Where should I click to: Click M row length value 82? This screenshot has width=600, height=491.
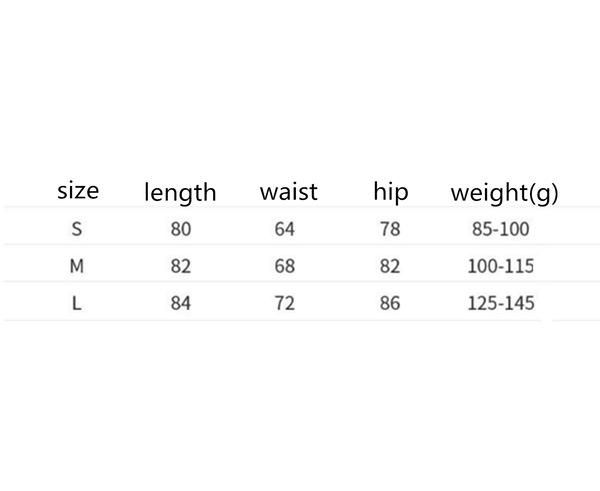(181, 266)
